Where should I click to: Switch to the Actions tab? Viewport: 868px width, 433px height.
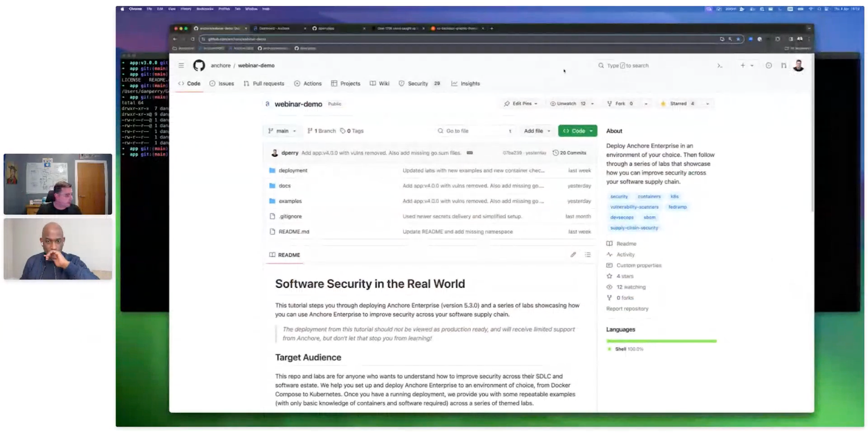[308, 83]
